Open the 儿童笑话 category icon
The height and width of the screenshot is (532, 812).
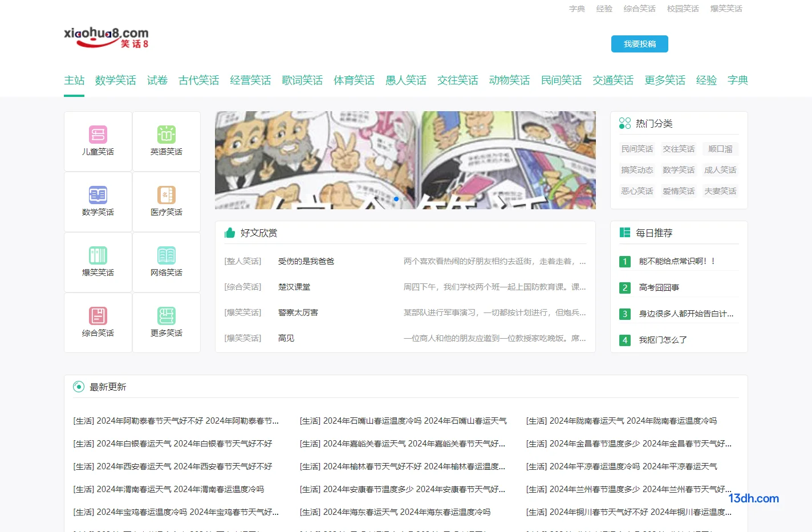click(98, 135)
